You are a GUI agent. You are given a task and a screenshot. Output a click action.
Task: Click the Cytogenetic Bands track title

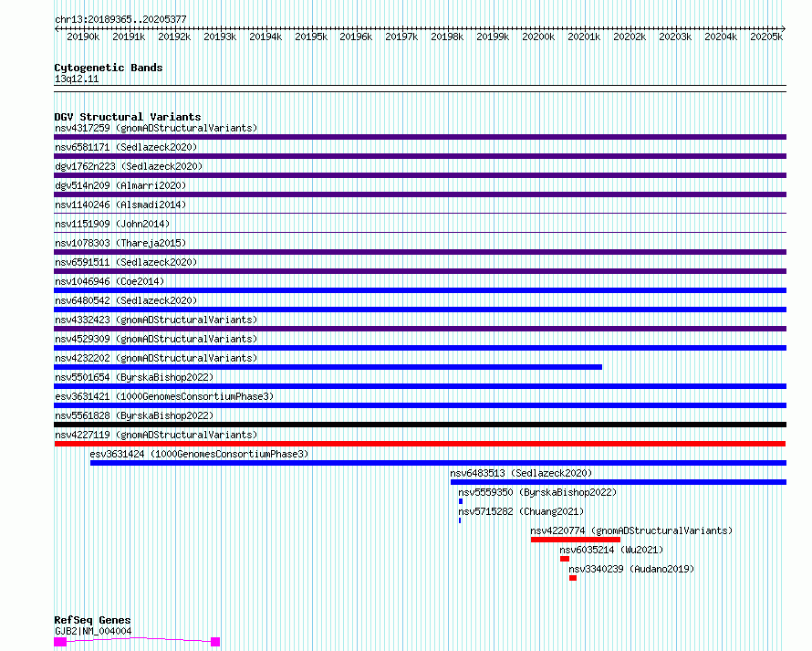click(x=109, y=68)
